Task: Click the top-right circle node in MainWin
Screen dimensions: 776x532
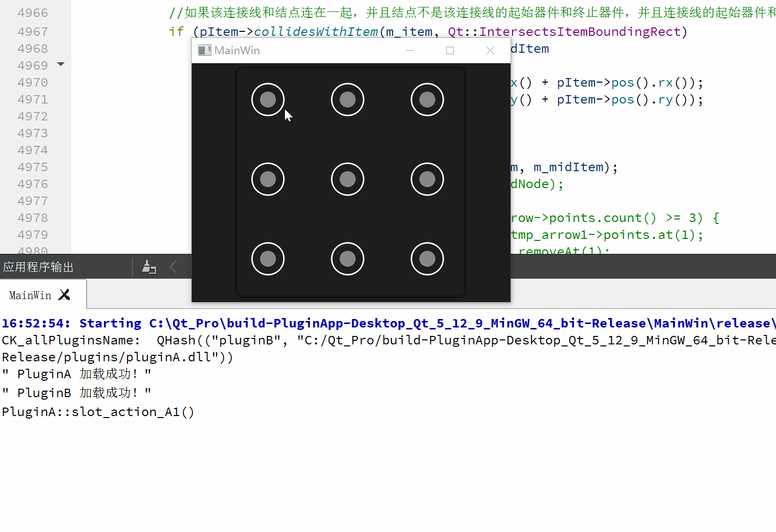Action: point(427,100)
